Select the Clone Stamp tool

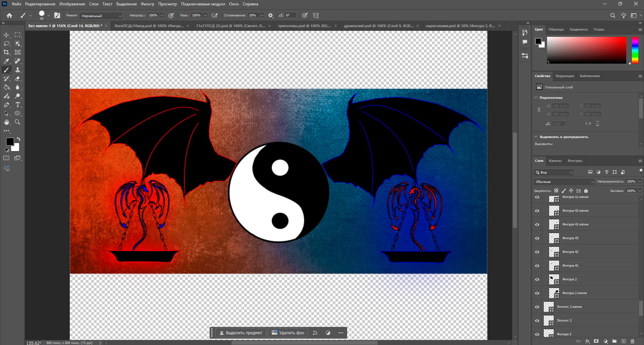pyautogui.click(x=18, y=70)
